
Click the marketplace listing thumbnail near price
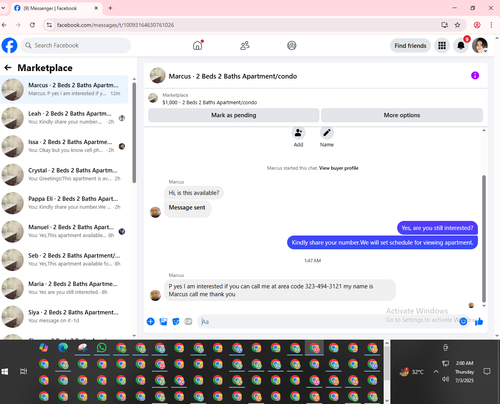pos(153,98)
